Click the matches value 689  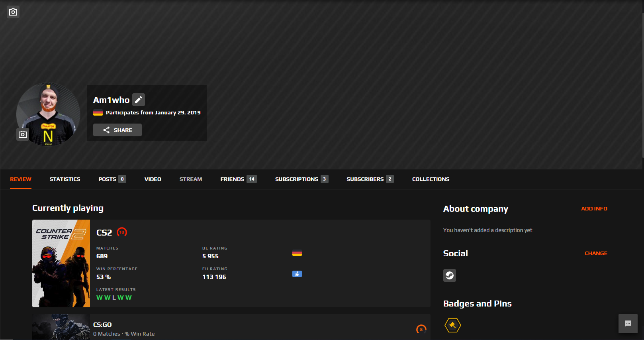click(x=102, y=256)
